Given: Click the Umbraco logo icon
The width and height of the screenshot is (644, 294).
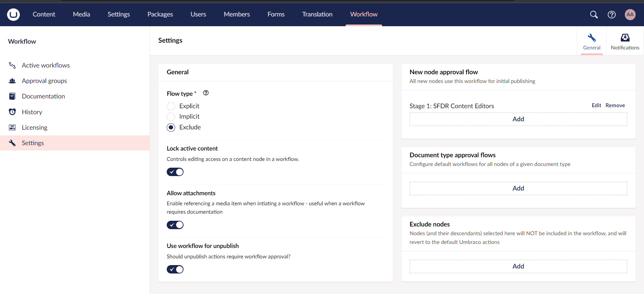Looking at the screenshot, I should (13, 14).
